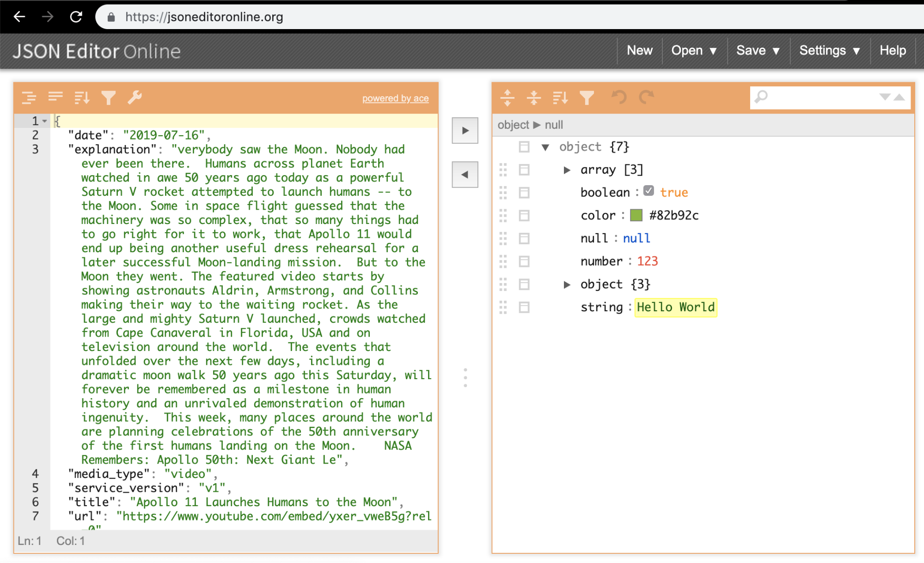
Task: Click drag handle beside number row
Action: click(503, 261)
